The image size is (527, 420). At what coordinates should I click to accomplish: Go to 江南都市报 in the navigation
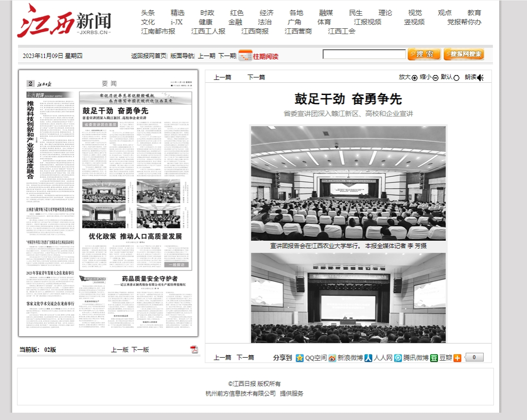(158, 31)
